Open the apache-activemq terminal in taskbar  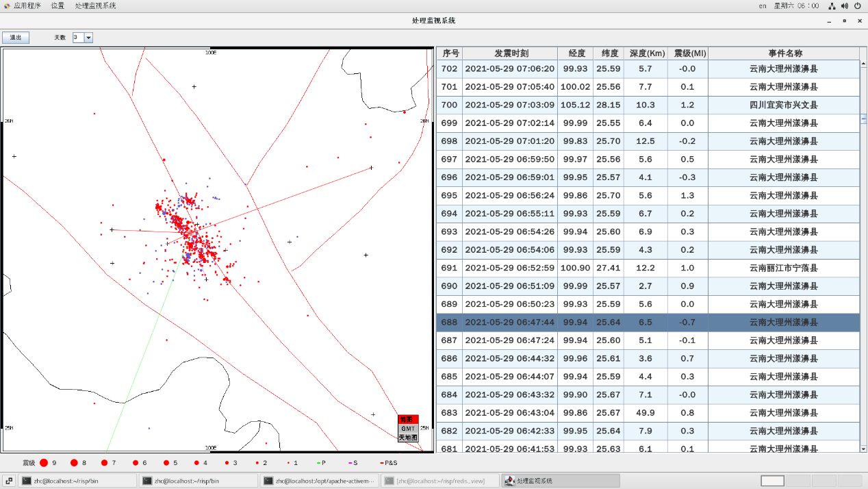click(x=320, y=481)
